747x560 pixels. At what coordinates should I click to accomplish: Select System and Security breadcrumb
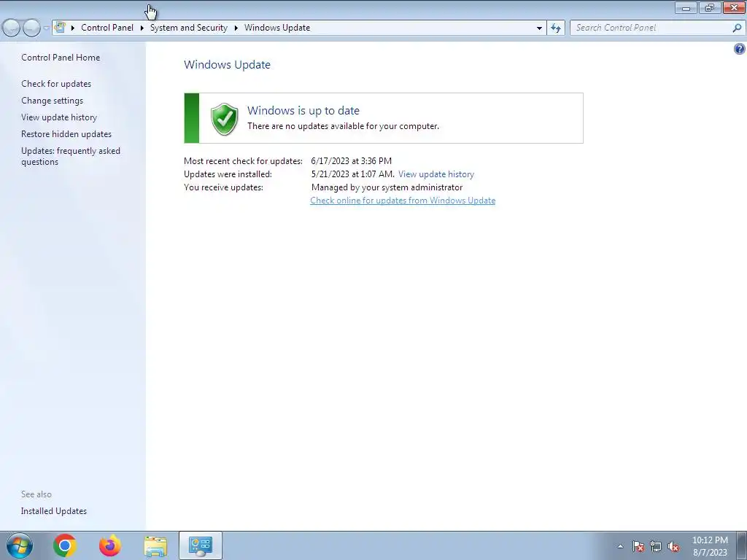189,28
